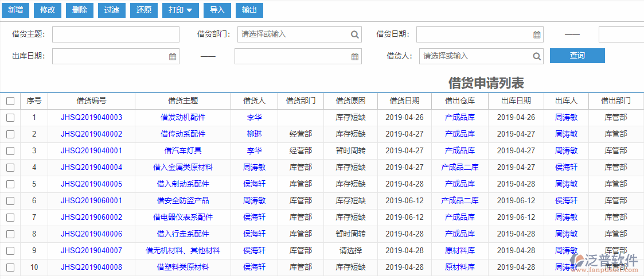The height and width of the screenshot is (279, 644).
Task: Toggle select-all checkbox in table header
Action: pyautogui.click(x=10, y=101)
